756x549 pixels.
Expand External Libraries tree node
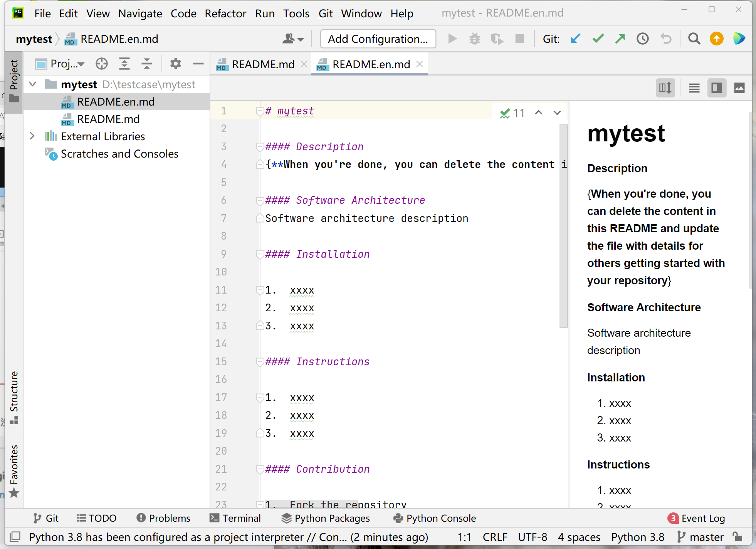(33, 136)
